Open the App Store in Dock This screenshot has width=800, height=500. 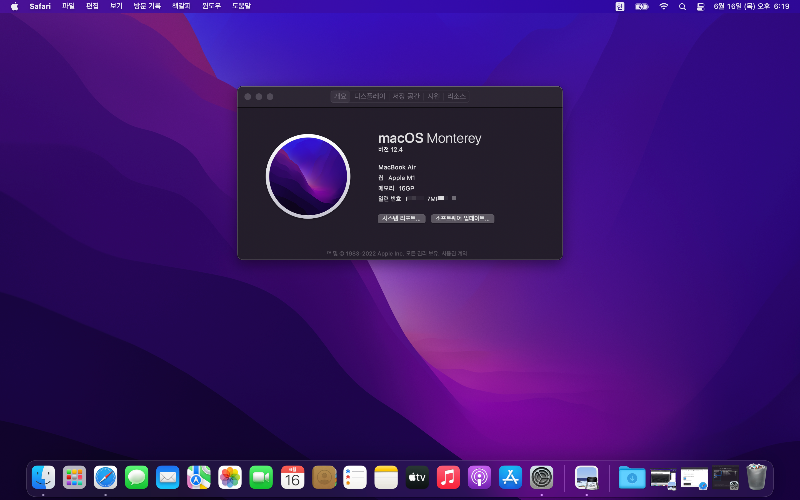[511, 478]
